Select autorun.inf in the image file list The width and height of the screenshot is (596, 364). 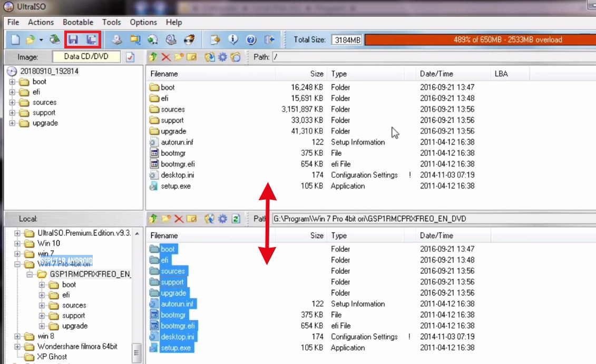177,142
